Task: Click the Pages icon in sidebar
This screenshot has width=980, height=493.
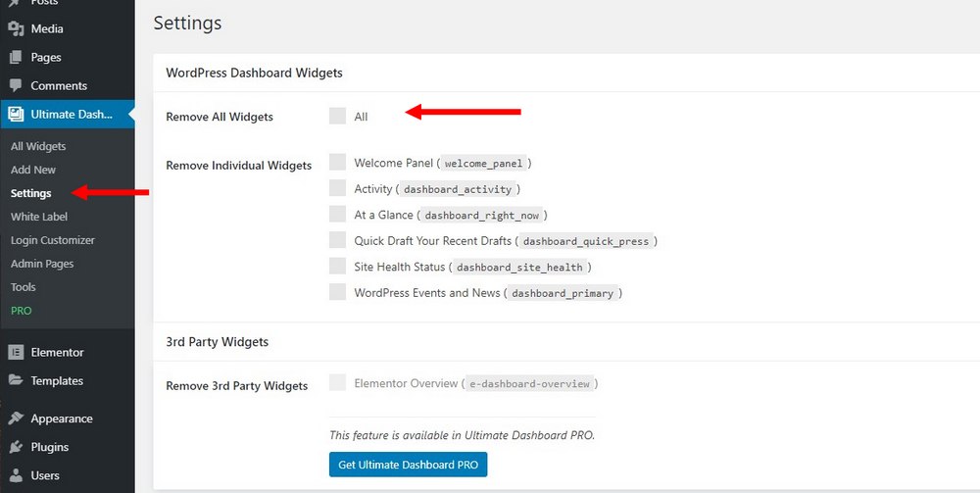Action: pyautogui.click(x=16, y=58)
